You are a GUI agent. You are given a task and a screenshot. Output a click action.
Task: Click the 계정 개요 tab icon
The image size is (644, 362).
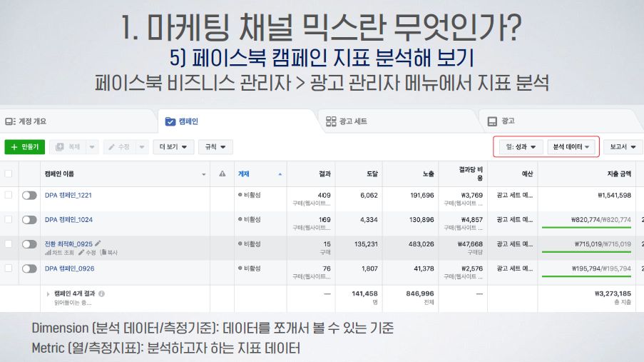10,121
